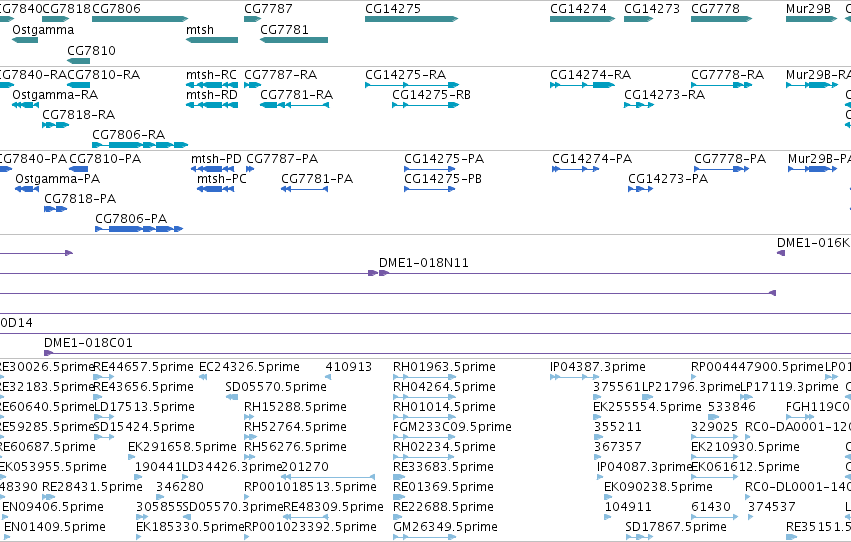Screen dimensions: 851x542
Task: Click the 410913 EST label
Action: (348, 367)
